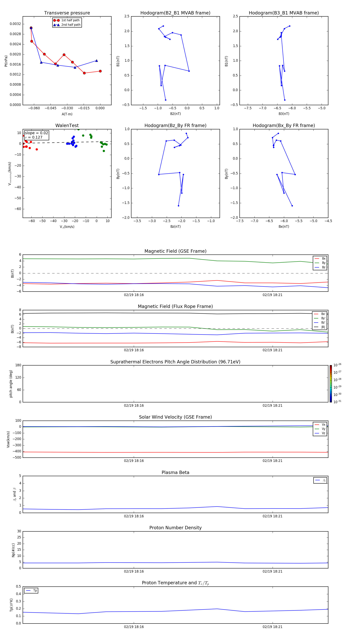Click the last blue triangle in Transverse pressure
The height and width of the screenshot is (644, 351).
97,61
